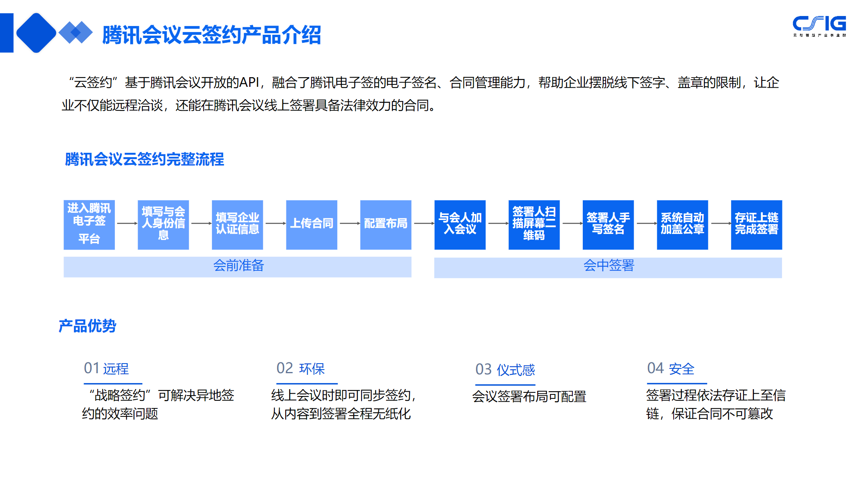Click the text 签署过程依法存证上至信链
868x488 pixels.
(x=716, y=404)
